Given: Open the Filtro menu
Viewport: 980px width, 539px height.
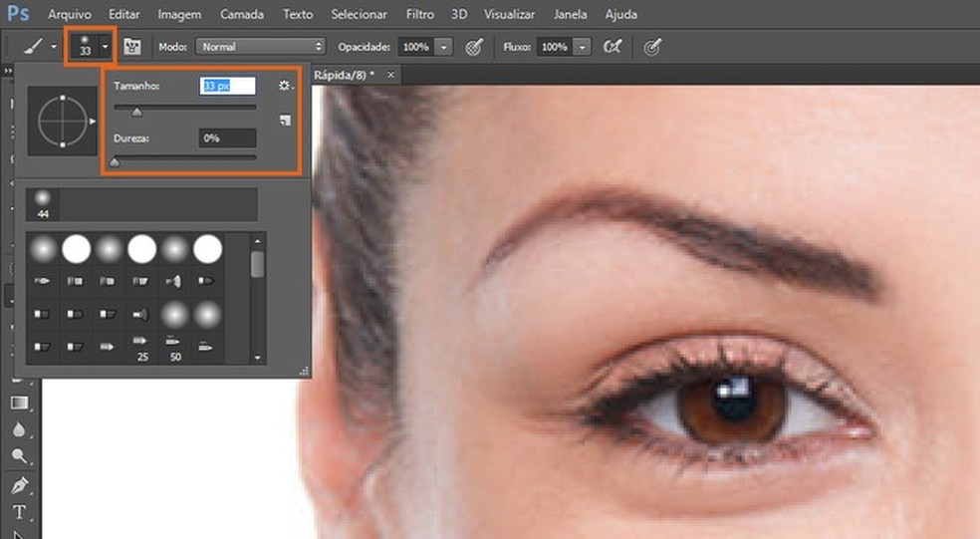Looking at the screenshot, I should coord(419,15).
